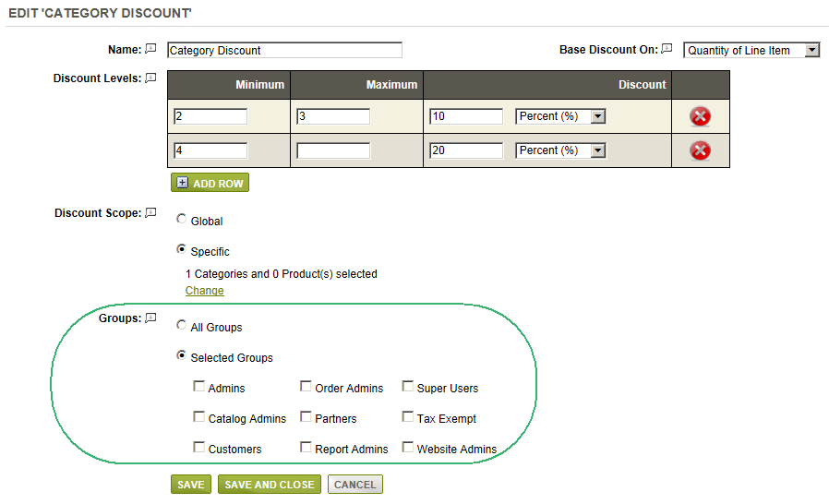Viewport: 829px width, 504px height.
Task: Click the Change link for selected categories
Action: click(x=205, y=291)
